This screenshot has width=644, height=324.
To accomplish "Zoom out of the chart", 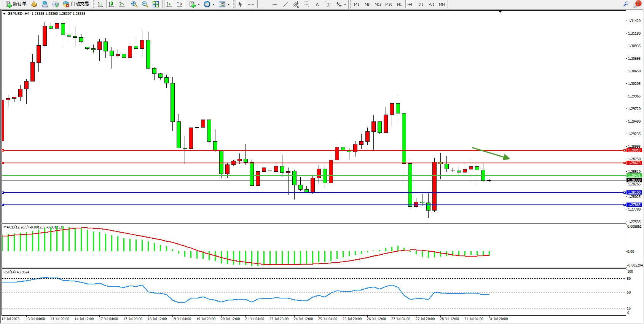I will pyautogui.click(x=145, y=4).
